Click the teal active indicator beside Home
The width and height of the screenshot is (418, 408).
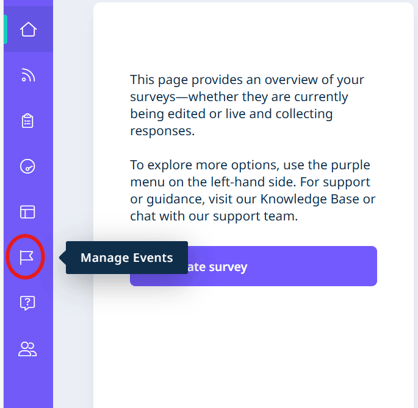click(x=5, y=29)
